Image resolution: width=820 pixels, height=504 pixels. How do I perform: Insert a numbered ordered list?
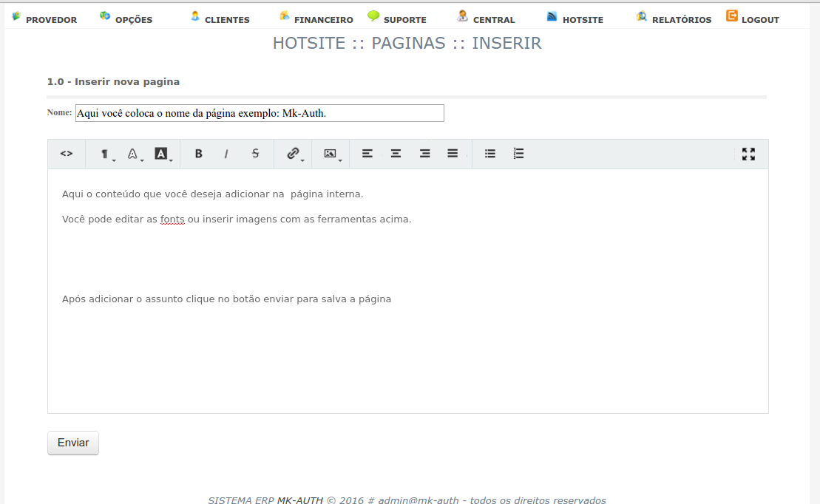[x=518, y=154]
